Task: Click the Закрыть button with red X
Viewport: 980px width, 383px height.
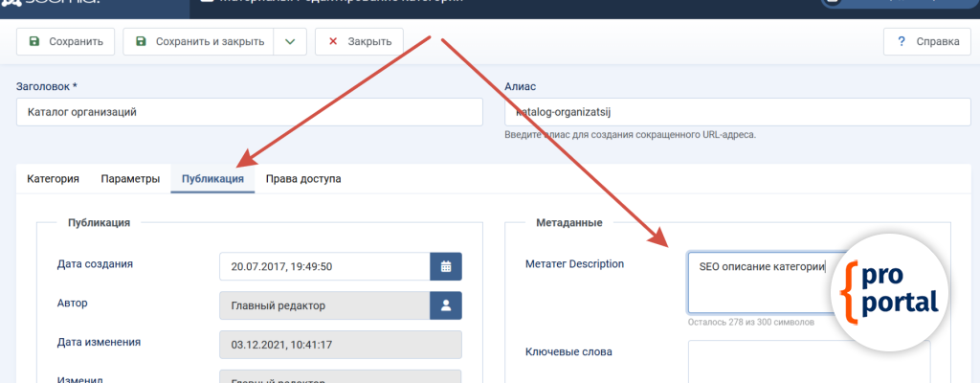Action: tap(360, 42)
